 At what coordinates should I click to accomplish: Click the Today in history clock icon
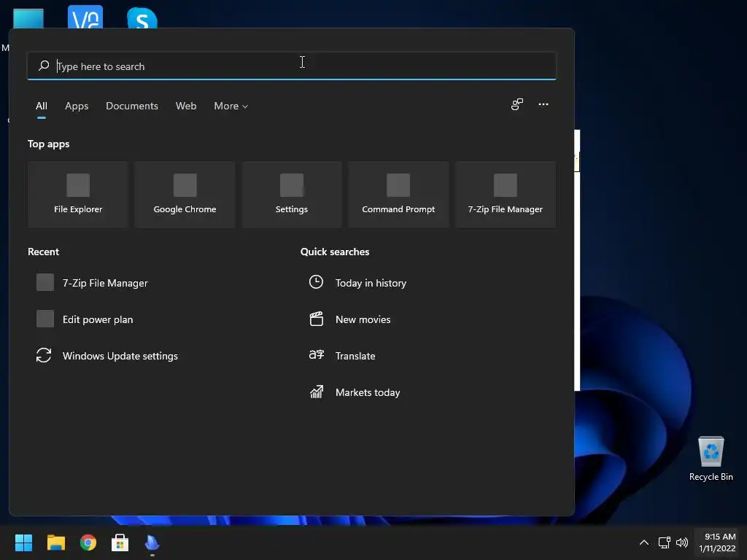pyautogui.click(x=316, y=282)
